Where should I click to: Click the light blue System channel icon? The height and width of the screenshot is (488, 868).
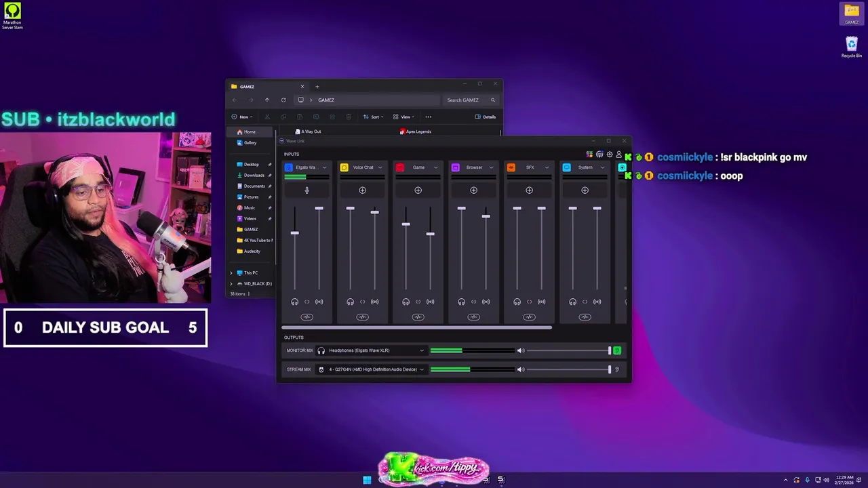(x=567, y=167)
